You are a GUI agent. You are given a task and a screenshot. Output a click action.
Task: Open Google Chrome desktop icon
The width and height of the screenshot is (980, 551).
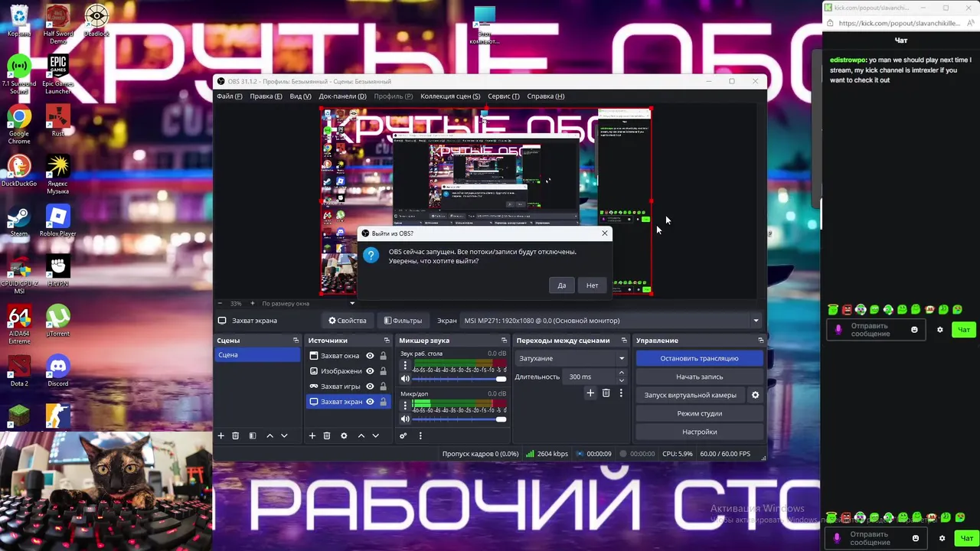19,125
